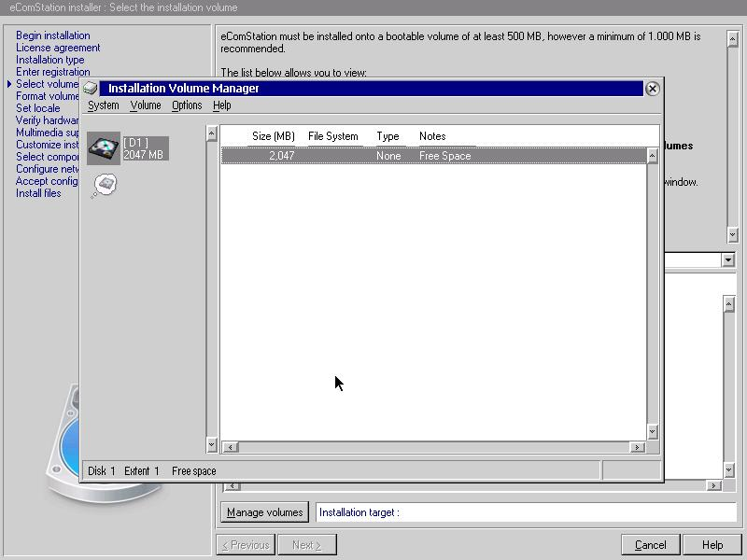The height and width of the screenshot is (560, 747).
Task: Click partition list scroll up arrow
Action: click(x=652, y=156)
